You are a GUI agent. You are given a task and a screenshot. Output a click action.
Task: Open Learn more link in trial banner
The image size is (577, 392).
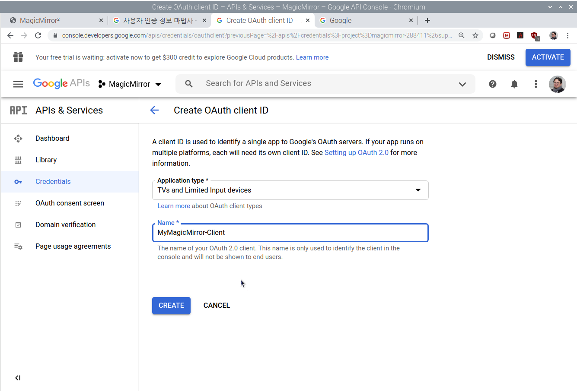[312, 57]
